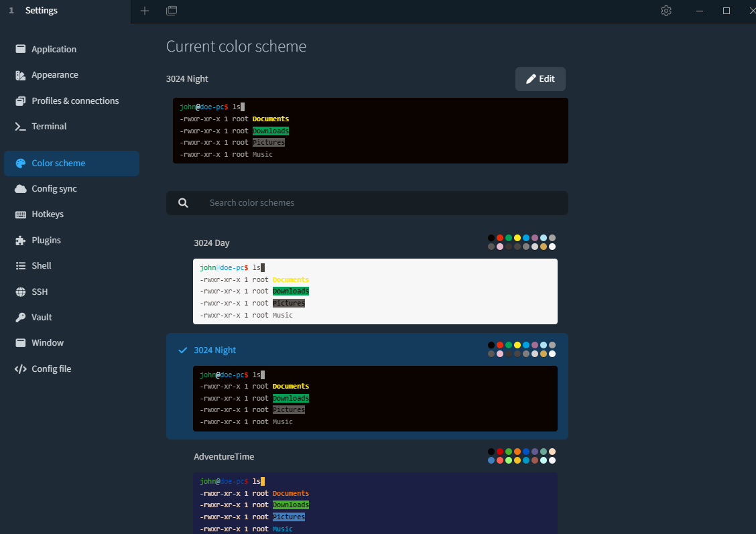Image resolution: width=756 pixels, height=534 pixels.
Task: Open Hotkeys using the keyboard icon
Action: pyautogui.click(x=20, y=214)
